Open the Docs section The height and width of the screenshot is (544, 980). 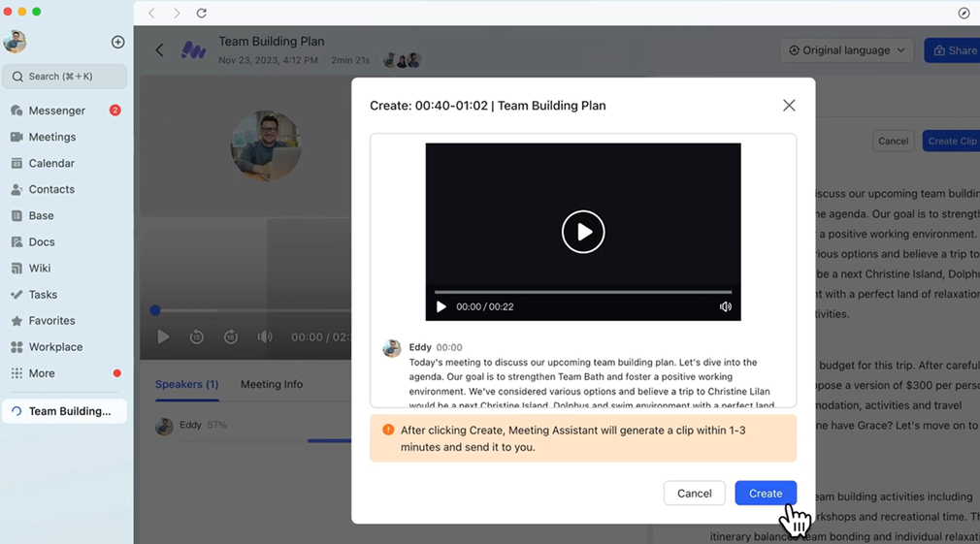tap(42, 241)
